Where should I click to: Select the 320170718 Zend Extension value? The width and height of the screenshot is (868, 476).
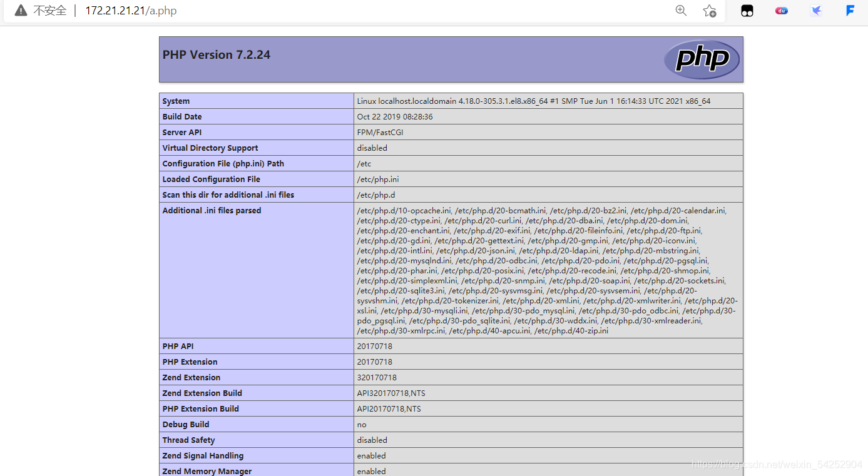tap(377, 378)
